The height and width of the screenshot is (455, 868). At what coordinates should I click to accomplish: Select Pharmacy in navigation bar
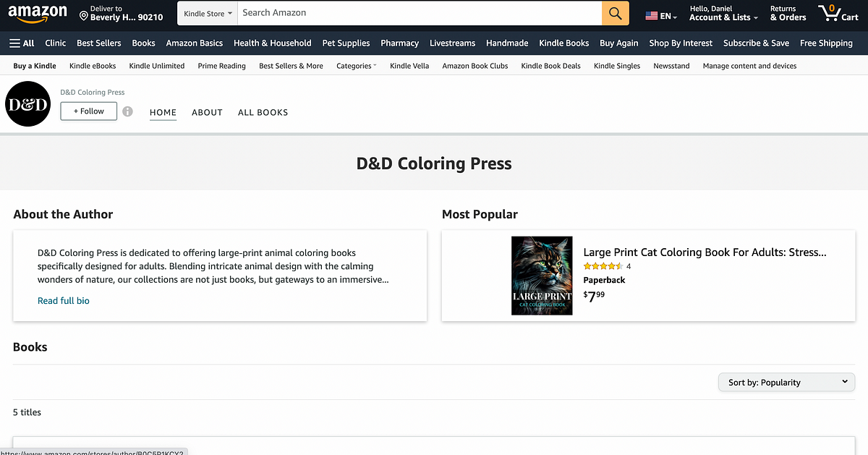400,43
